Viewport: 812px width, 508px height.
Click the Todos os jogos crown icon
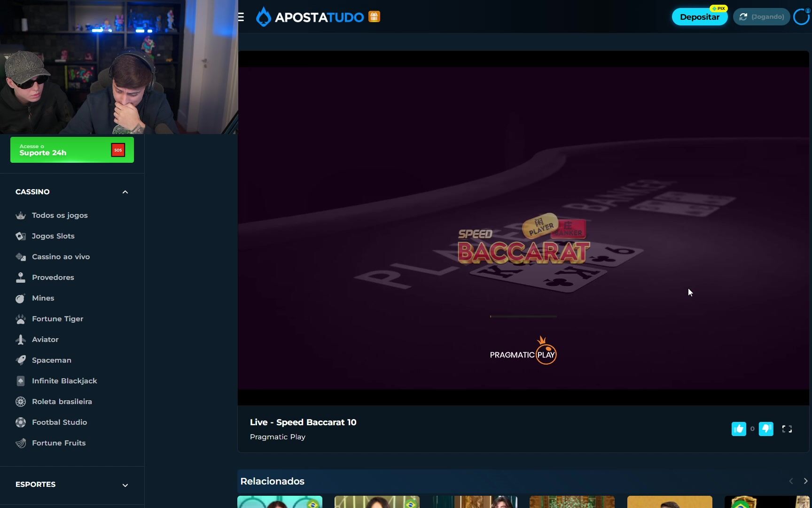[21, 215]
